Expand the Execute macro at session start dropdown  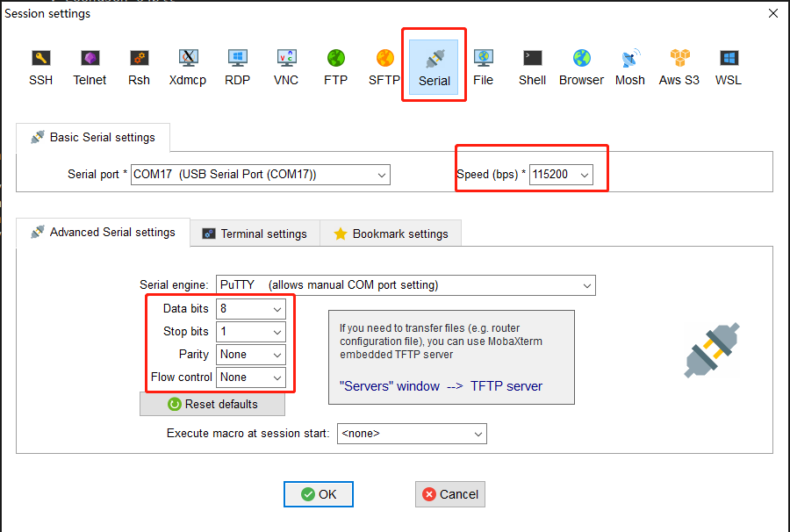click(x=412, y=434)
